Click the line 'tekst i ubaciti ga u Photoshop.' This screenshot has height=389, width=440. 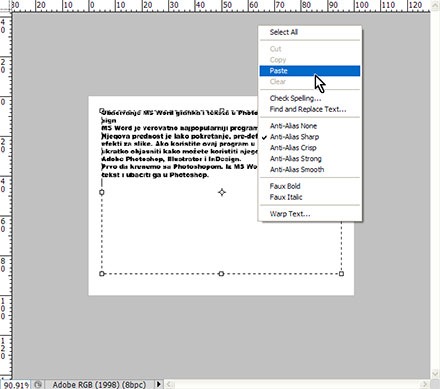155,175
